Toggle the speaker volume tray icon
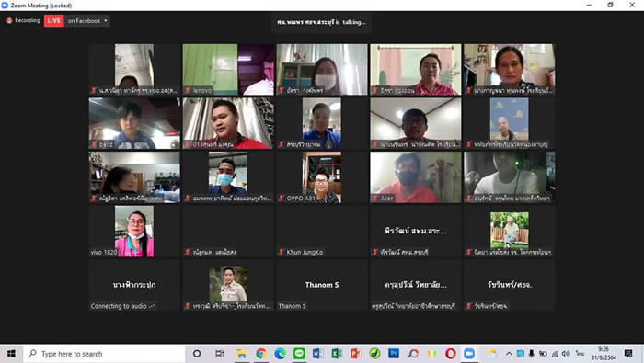644x363 pixels. pyautogui.click(x=566, y=354)
